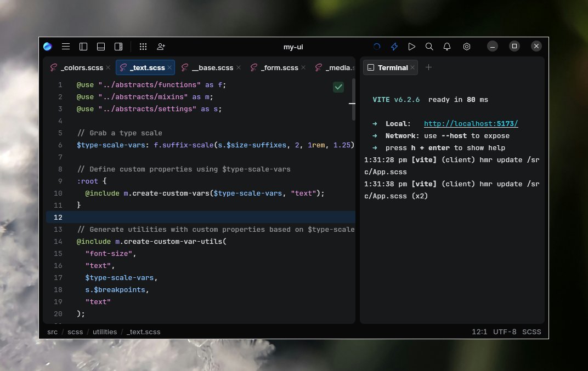
Task: Click line number 9 in gutter
Action: 60,181
